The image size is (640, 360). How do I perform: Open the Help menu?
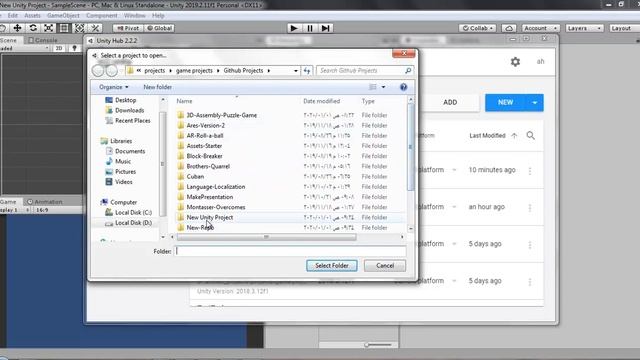tap(158, 16)
